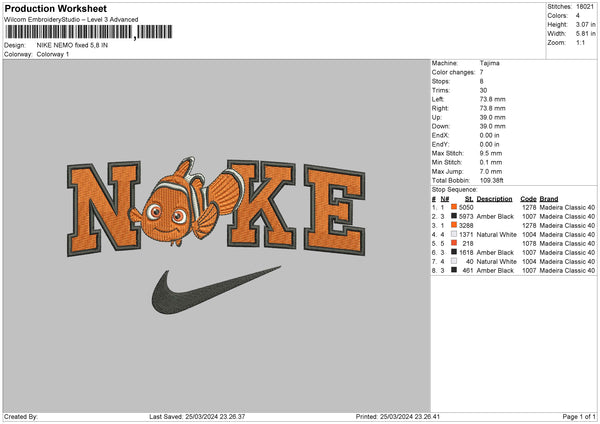Click the orange letter E in the design
The width and height of the screenshot is (600, 424).
(335, 210)
